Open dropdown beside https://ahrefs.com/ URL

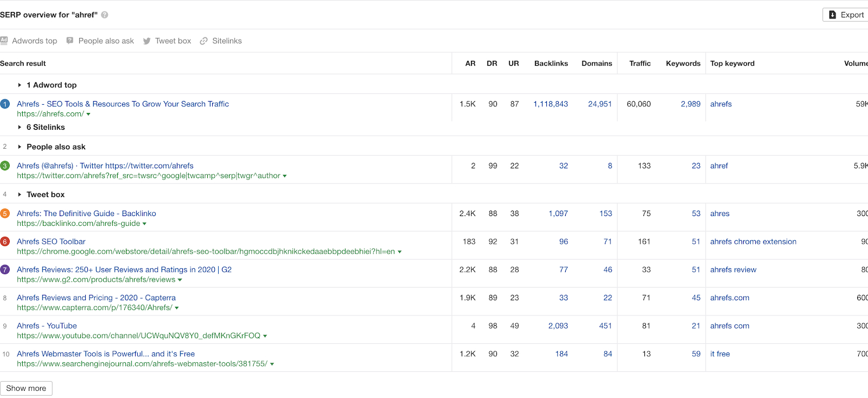88,115
